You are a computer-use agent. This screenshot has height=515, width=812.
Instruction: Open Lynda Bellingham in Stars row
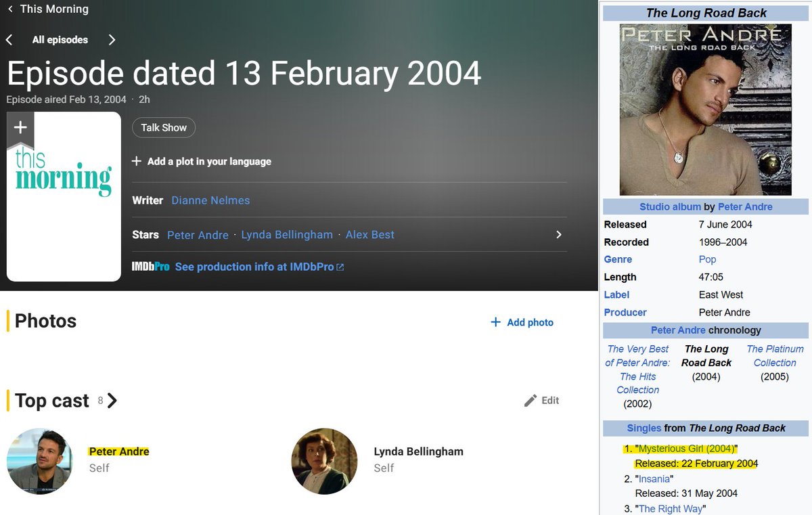[287, 235]
